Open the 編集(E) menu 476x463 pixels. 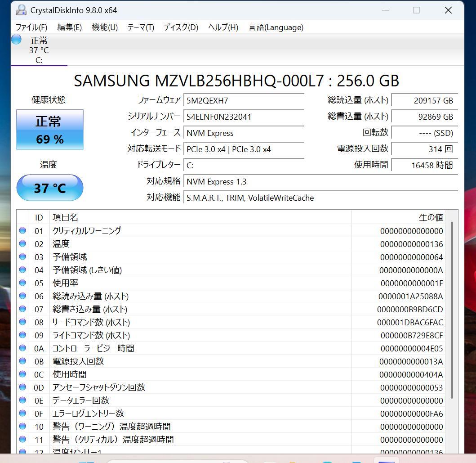[70, 27]
